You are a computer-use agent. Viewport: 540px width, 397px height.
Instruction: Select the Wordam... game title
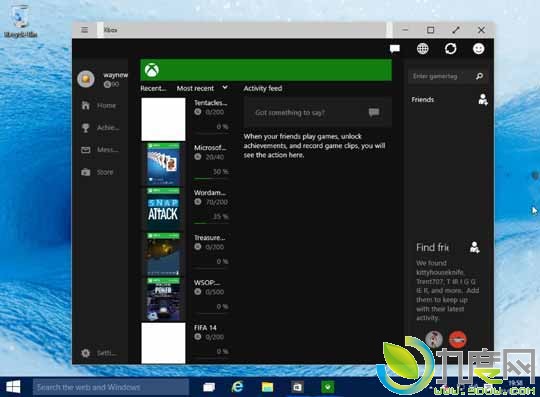tap(209, 193)
